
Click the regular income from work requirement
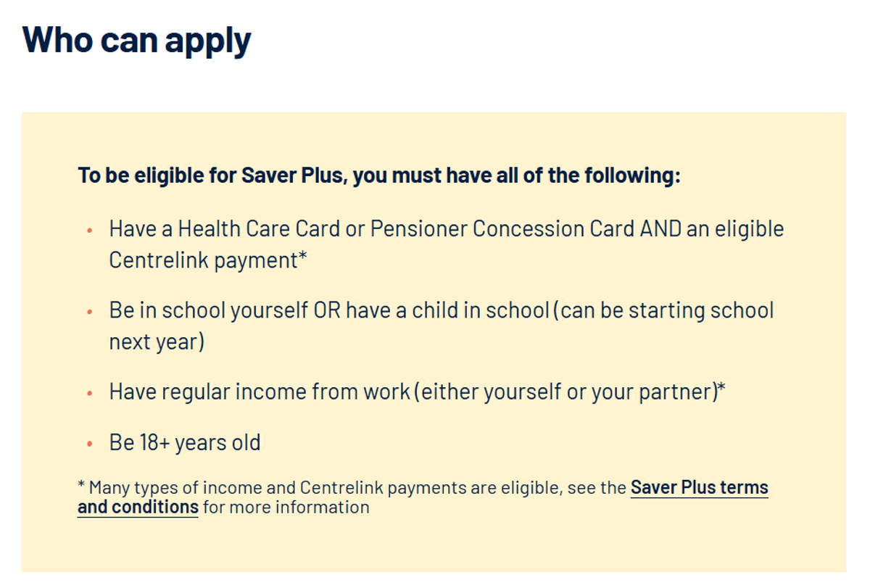pyautogui.click(x=418, y=392)
